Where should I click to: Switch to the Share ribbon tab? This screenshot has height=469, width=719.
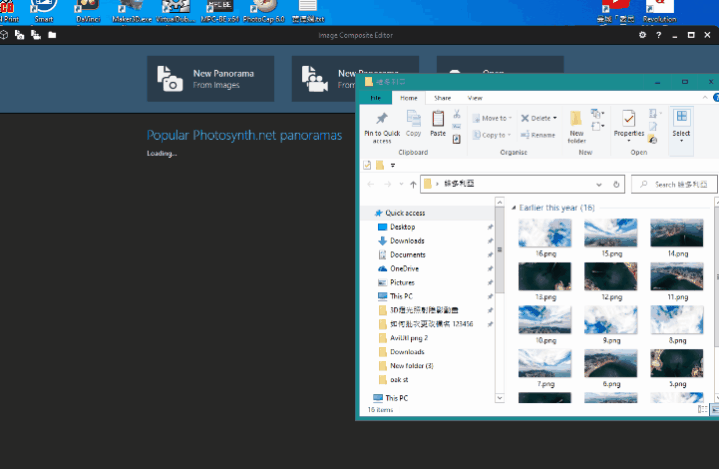pyautogui.click(x=442, y=98)
